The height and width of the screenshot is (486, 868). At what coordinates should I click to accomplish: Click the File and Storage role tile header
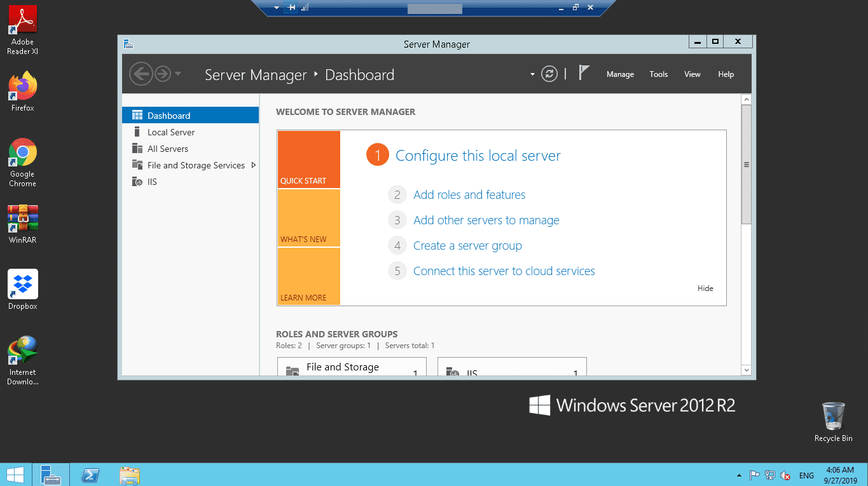pyautogui.click(x=343, y=367)
